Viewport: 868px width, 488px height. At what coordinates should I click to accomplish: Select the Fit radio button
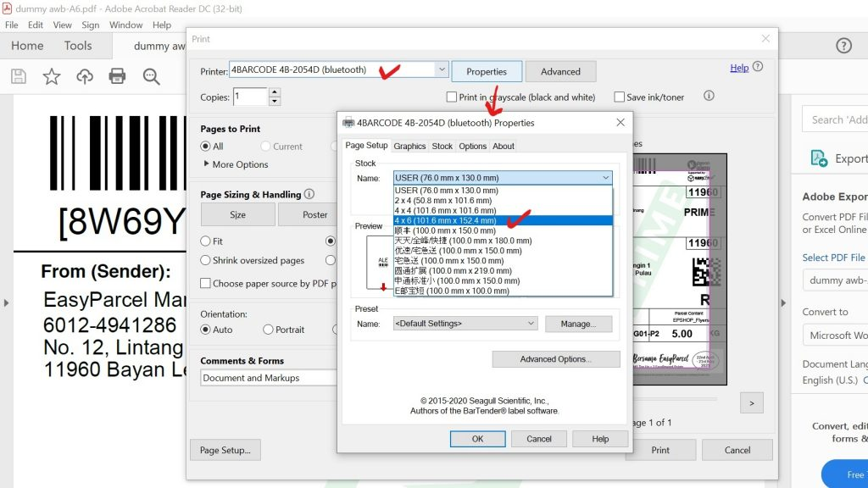click(x=205, y=241)
